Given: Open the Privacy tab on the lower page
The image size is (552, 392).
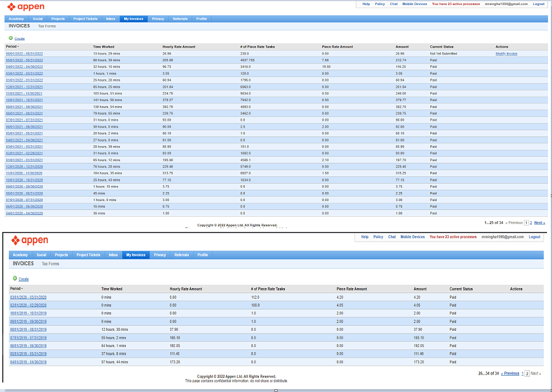Looking at the screenshot, I should pyautogui.click(x=160, y=254).
